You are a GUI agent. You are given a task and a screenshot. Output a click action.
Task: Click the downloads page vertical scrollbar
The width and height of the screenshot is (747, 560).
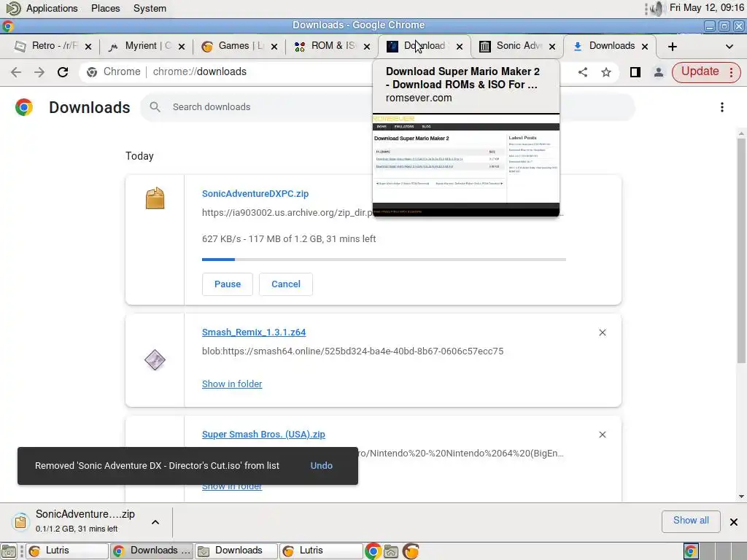[x=741, y=250]
